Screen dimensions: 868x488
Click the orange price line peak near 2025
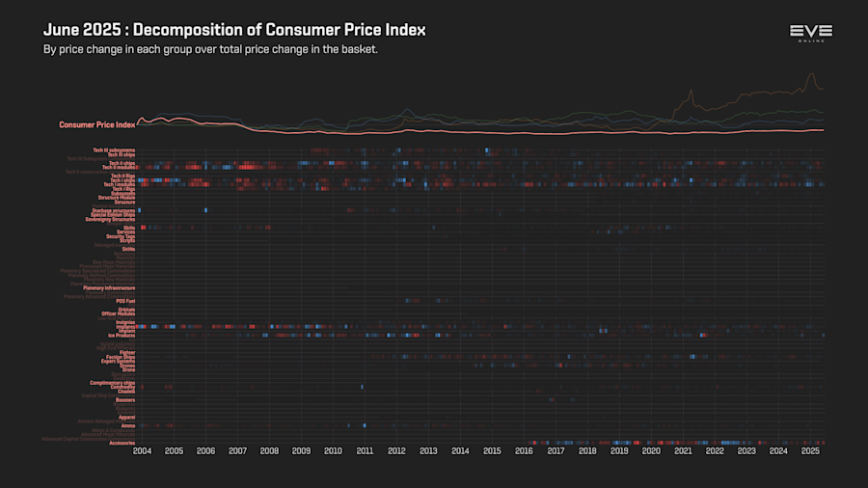pyautogui.click(x=811, y=74)
